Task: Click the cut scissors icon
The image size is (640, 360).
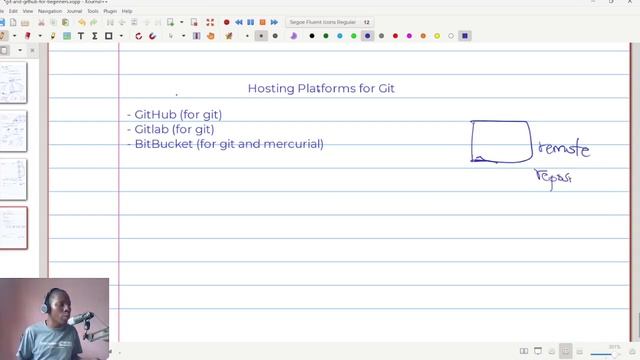Action: tap(41, 22)
